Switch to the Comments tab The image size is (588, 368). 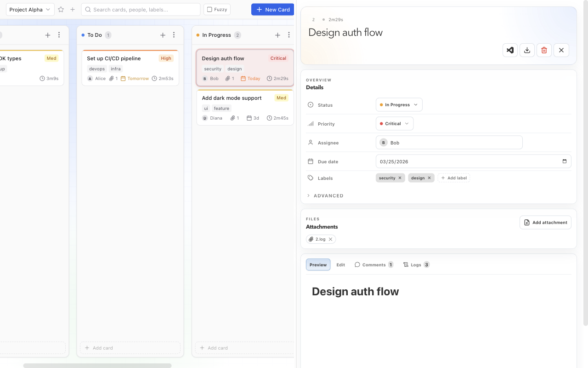click(373, 264)
